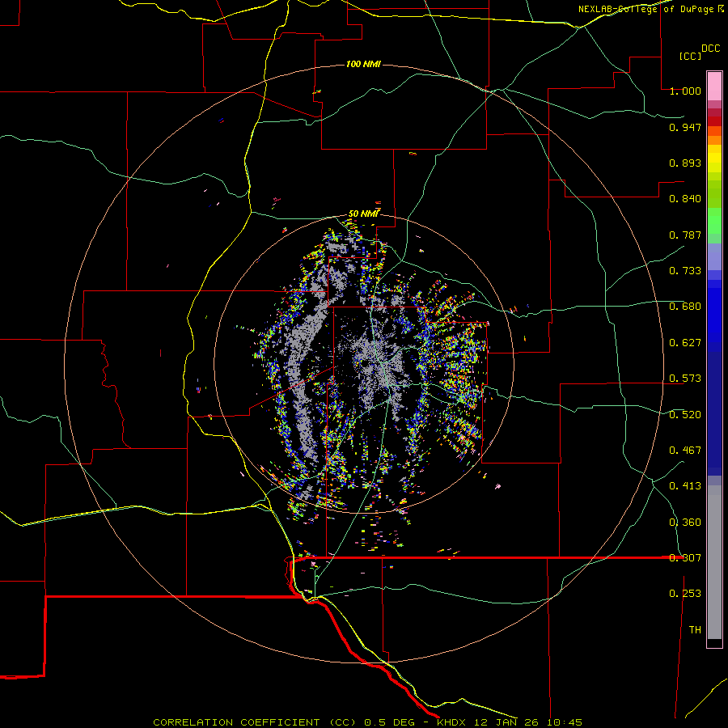The width and height of the screenshot is (728, 728).
Task: Click the 0.413 scale value
Action: (685, 486)
